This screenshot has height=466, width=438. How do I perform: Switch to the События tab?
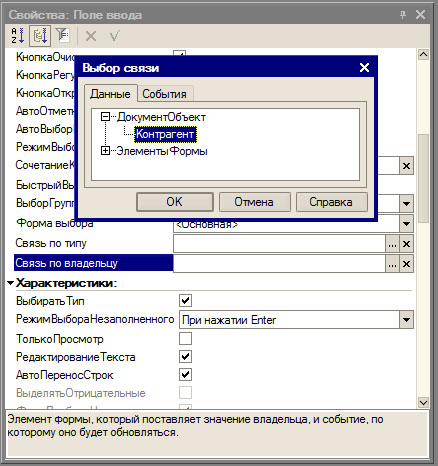[x=164, y=94]
